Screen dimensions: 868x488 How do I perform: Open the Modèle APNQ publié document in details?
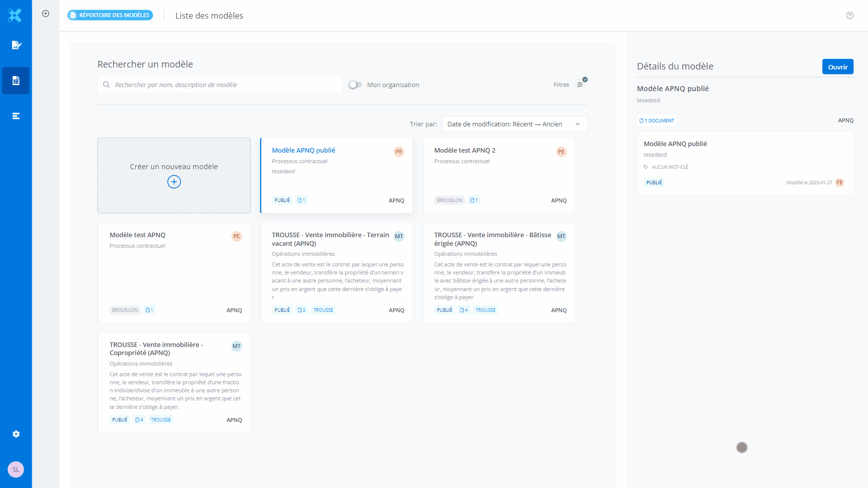(745, 163)
